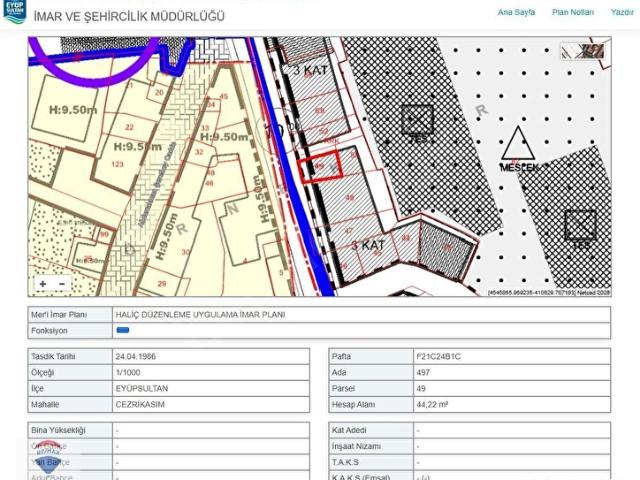
Task: Zoom in the map with plus button
Action: point(42,283)
